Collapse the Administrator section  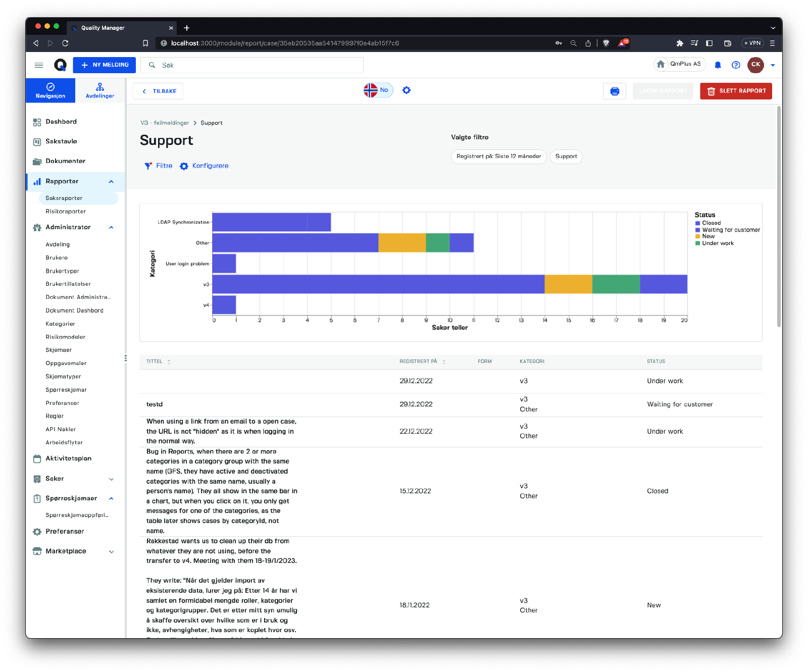pos(111,228)
